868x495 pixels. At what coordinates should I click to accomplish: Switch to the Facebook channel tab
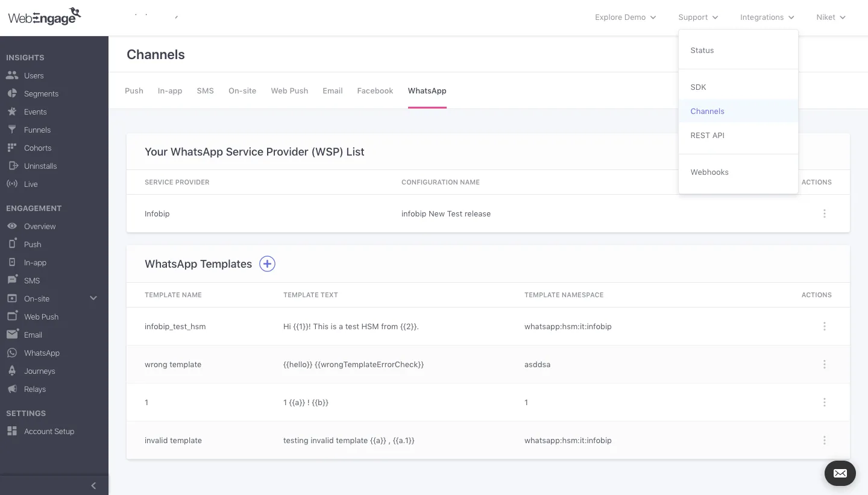point(375,90)
